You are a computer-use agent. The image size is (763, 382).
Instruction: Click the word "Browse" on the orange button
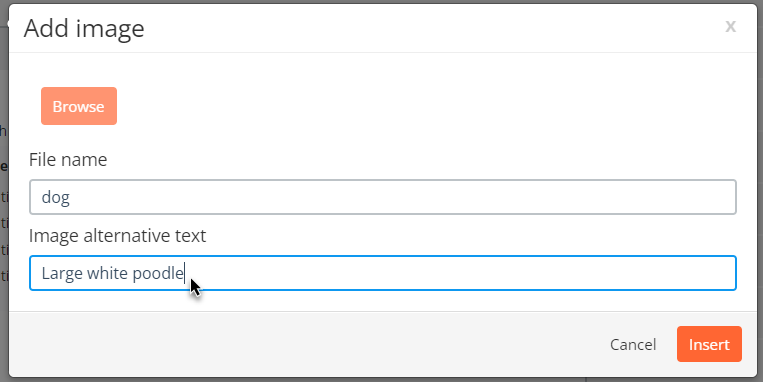tap(78, 107)
